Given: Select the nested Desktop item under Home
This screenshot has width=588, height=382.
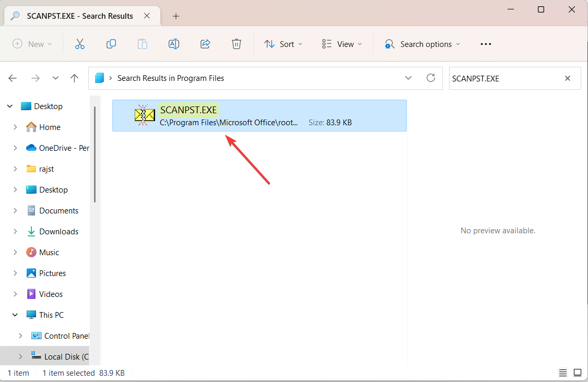Looking at the screenshot, I should (54, 189).
